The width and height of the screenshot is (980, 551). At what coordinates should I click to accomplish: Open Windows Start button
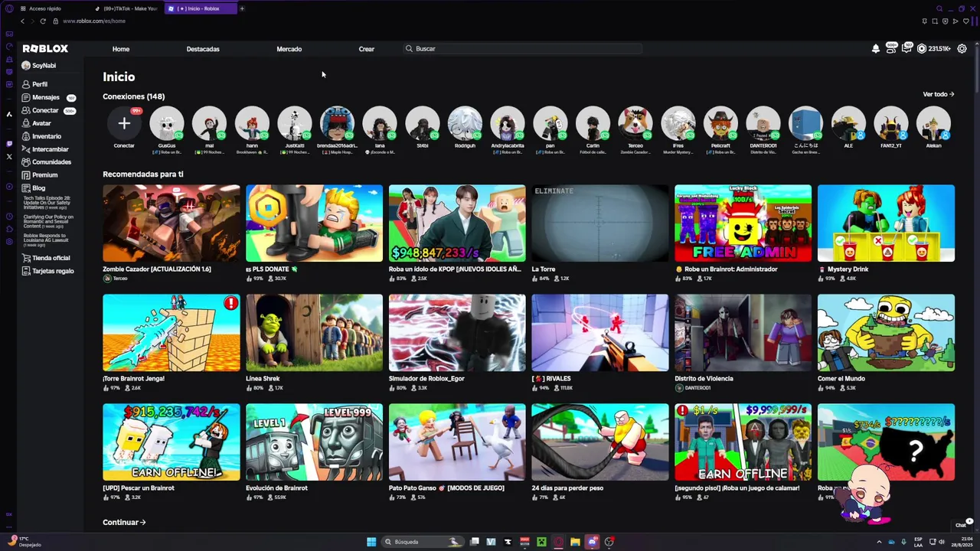pyautogui.click(x=371, y=542)
